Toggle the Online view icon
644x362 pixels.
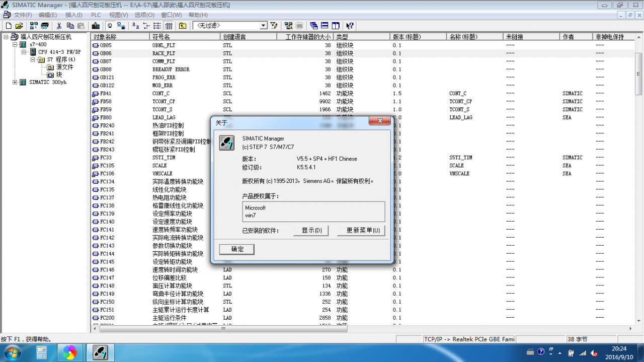[x=121, y=25]
